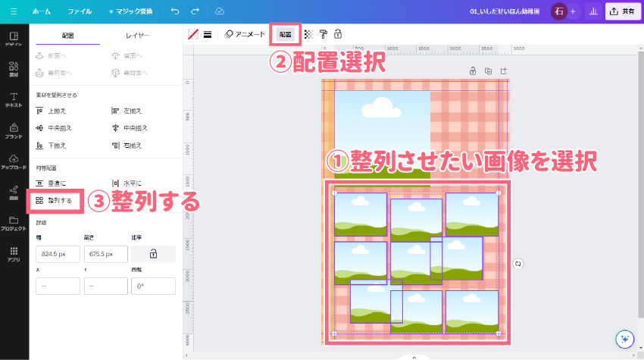
Task: Switch to the レイヤー tab
Action: [138, 36]
